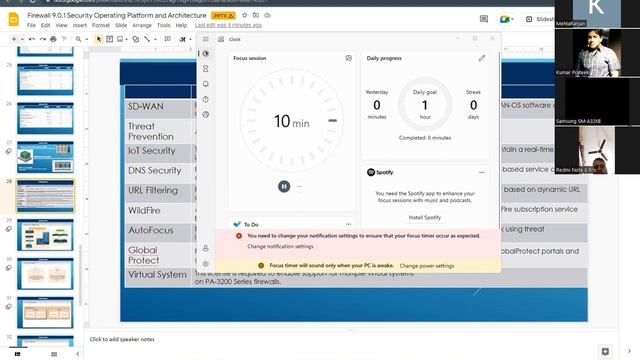Click the Redo icon in Slides toolbar
The height and width of the screenshot is (360, 640).
[x=42, y=39]
